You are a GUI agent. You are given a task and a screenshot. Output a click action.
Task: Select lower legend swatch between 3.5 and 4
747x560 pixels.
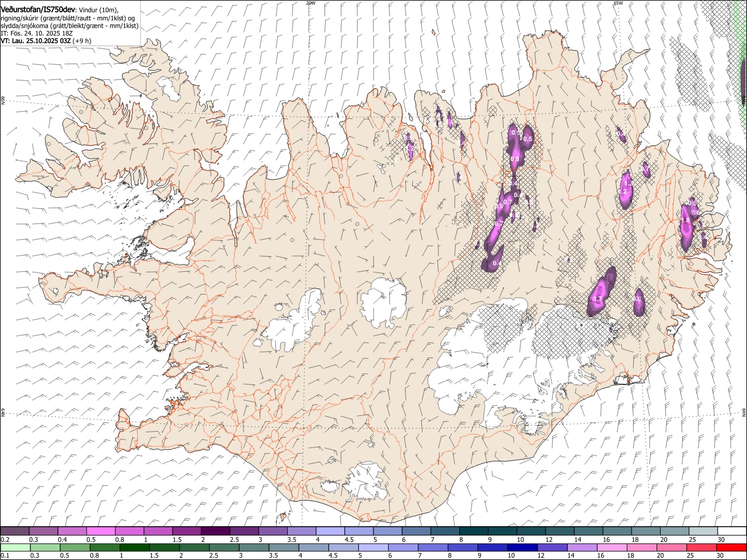[x=284, y=548]
